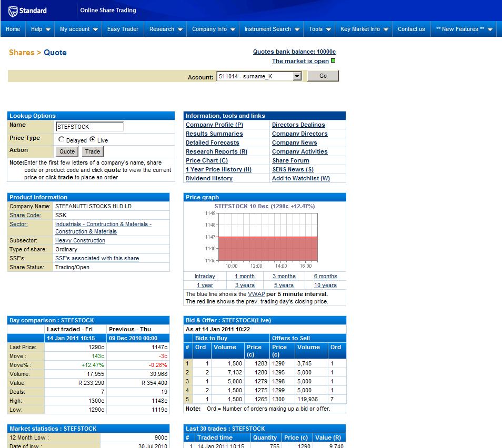Image resolution: width=502 pixels, height=448 pixels.
Task: Open Research Reports (R) link
Action: point(216,151)
